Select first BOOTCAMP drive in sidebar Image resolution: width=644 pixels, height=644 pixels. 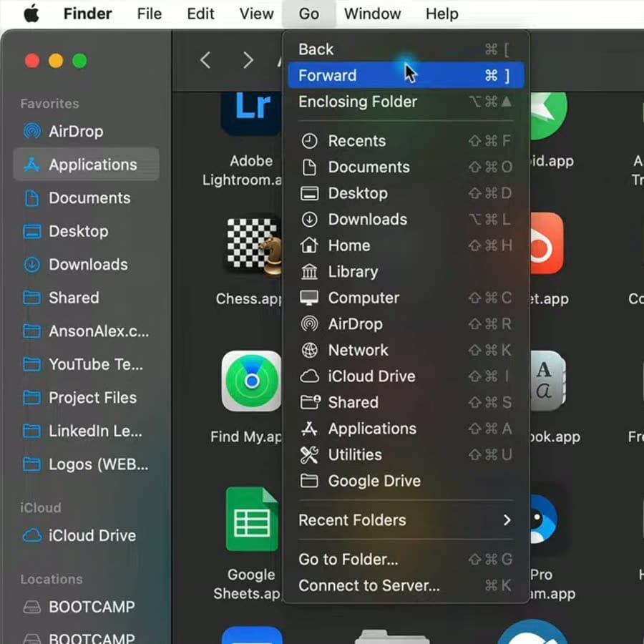tap(87, 607)
